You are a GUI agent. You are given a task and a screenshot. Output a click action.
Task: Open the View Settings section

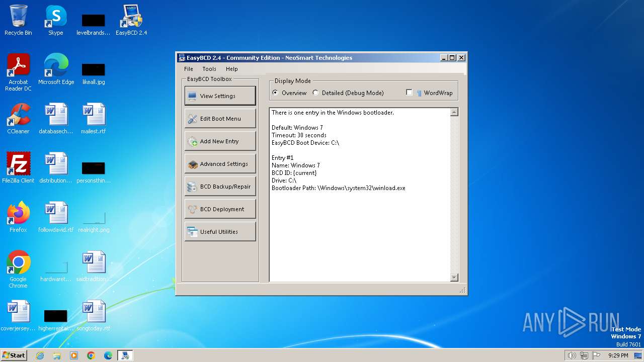(x=220, y=96)
